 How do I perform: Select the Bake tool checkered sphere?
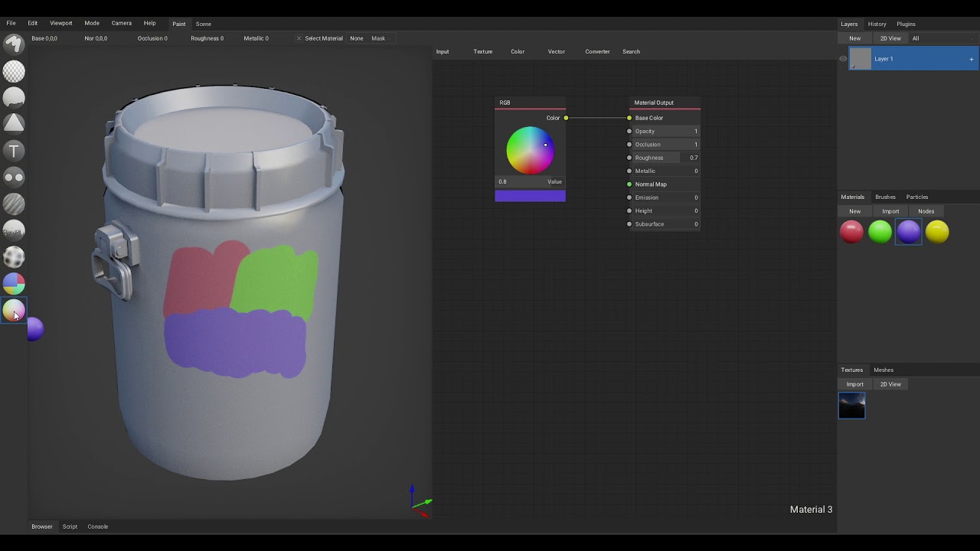[x=14, y=257]
